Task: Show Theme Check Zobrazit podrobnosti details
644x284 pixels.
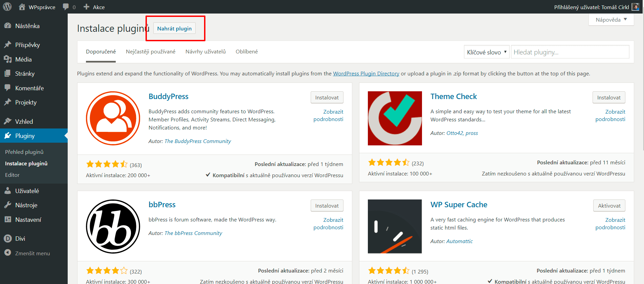Action: point(610,115)
